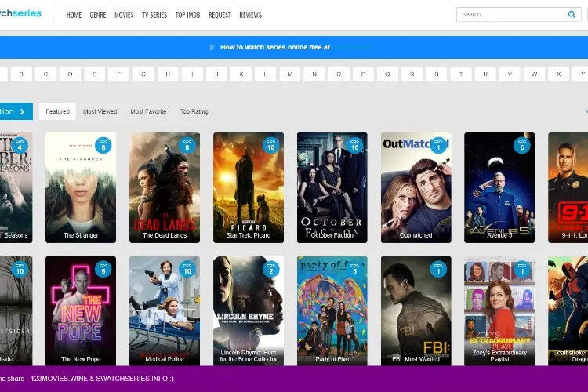This screenshot has height=392, width=588.
Task: Open the Outmatched poster
Action: (416, 187)
